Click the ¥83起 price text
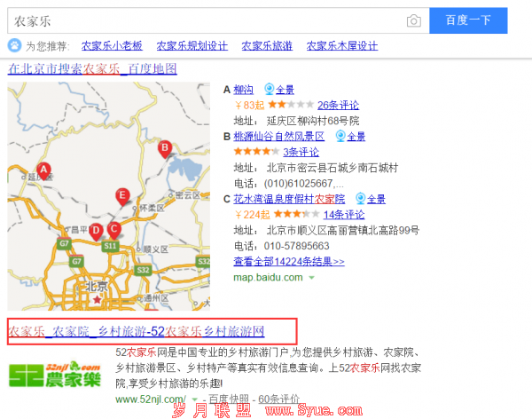 [249, 106]
